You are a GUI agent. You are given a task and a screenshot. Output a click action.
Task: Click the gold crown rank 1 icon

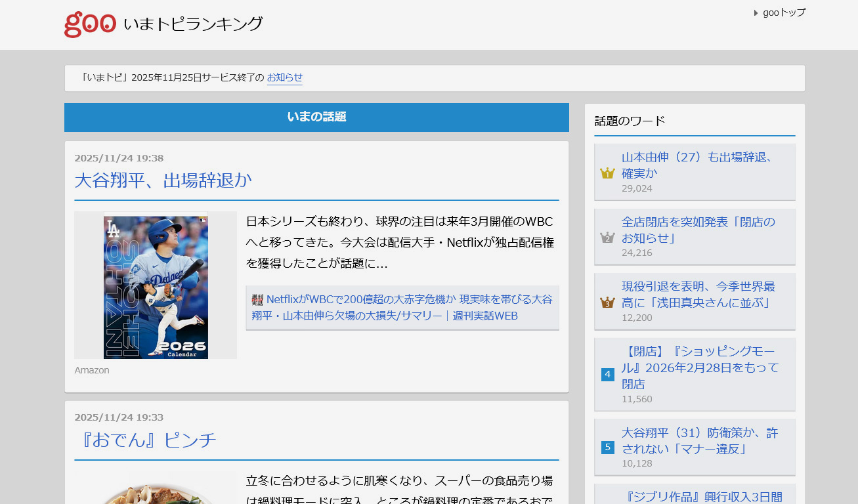point(607,173)
